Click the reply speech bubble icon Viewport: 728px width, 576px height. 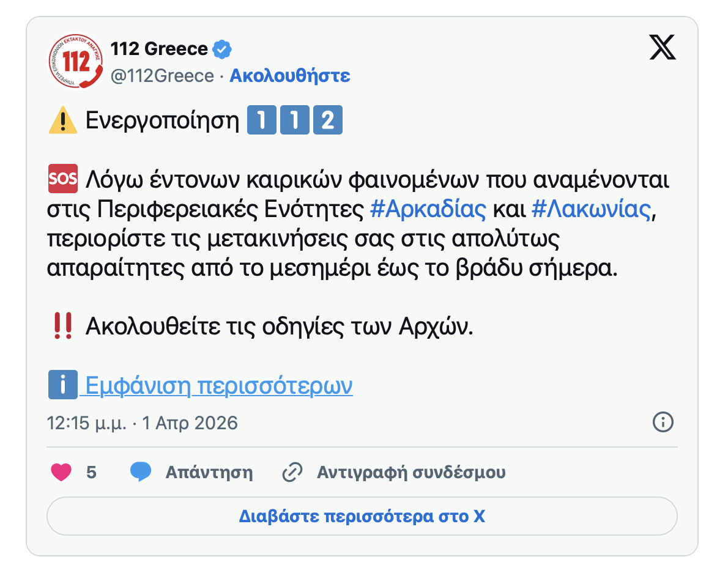tap(141, 472)
